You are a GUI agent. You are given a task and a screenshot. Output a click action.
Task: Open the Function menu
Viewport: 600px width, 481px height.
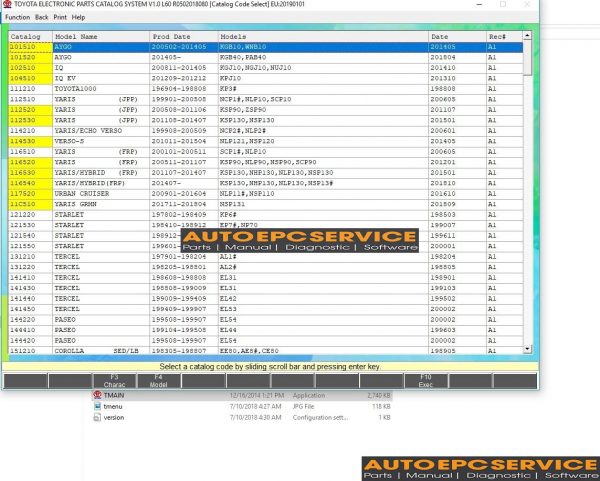17,17
